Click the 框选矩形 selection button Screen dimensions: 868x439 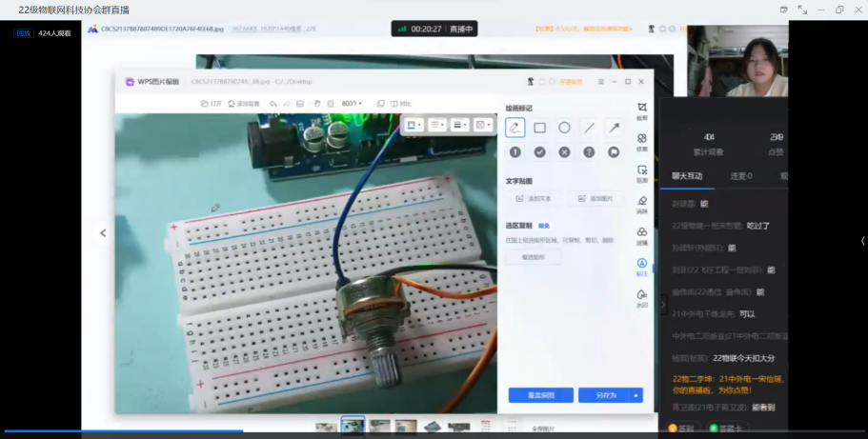[x=533, y=257]
